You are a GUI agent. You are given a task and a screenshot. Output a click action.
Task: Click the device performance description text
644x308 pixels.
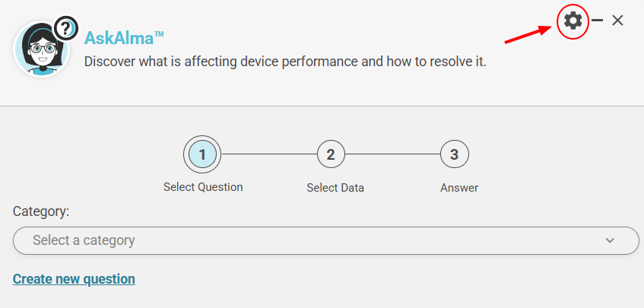coord(284,61)
